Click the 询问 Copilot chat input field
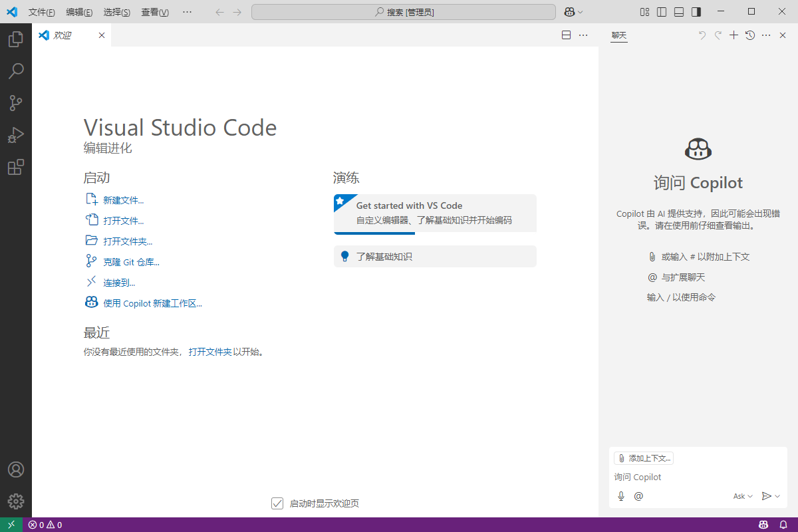This screenshot has height=532, width=798. tap(698, 477)
